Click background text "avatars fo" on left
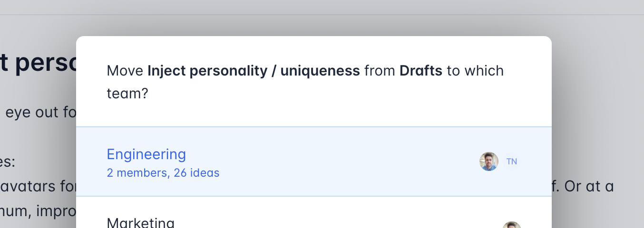 click(38, 186)
